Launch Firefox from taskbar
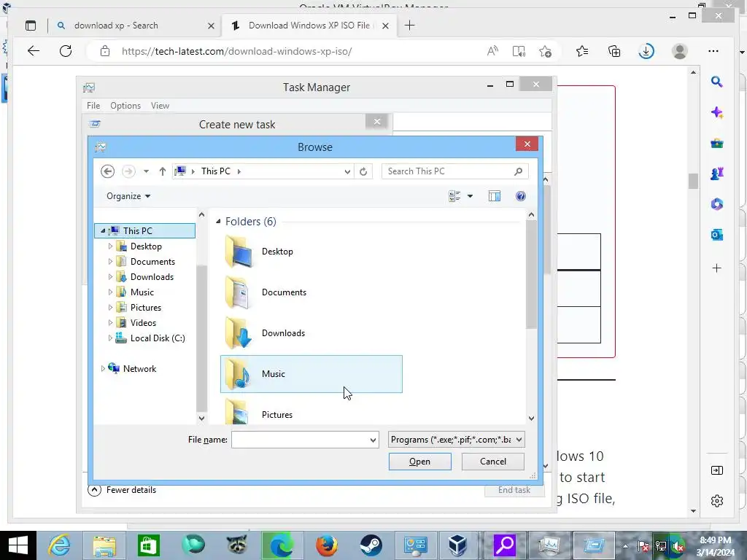 [x=326, y=545]
